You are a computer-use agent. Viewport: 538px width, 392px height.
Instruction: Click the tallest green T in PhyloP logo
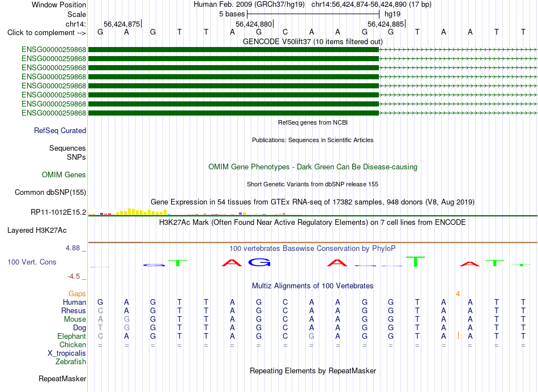point(416,262)
